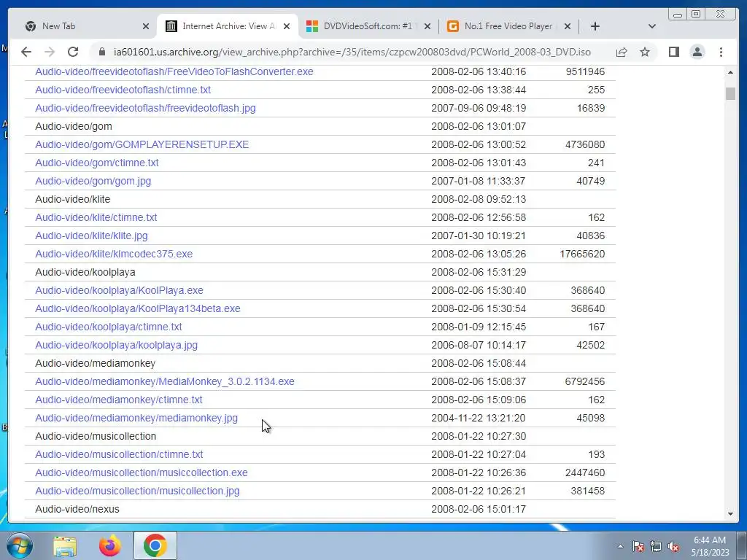Open the Chrome profile avatar
747x560 pixels.
click(697, 52)
